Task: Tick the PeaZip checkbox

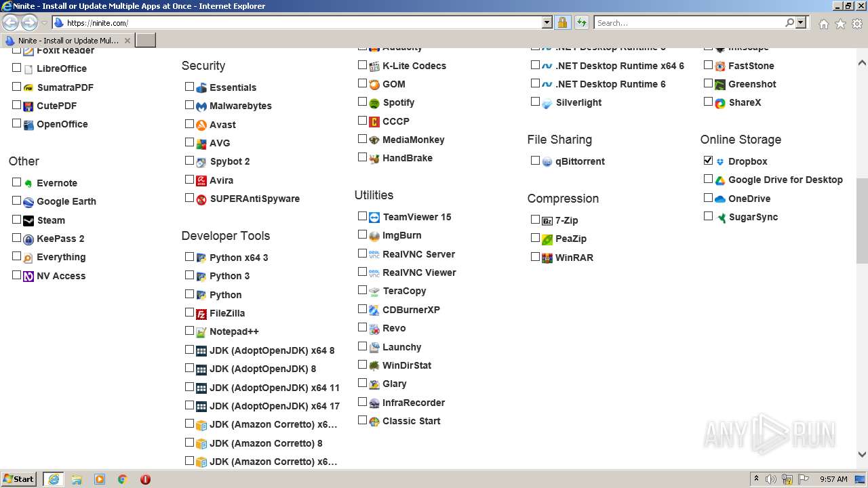Action: 535,238
